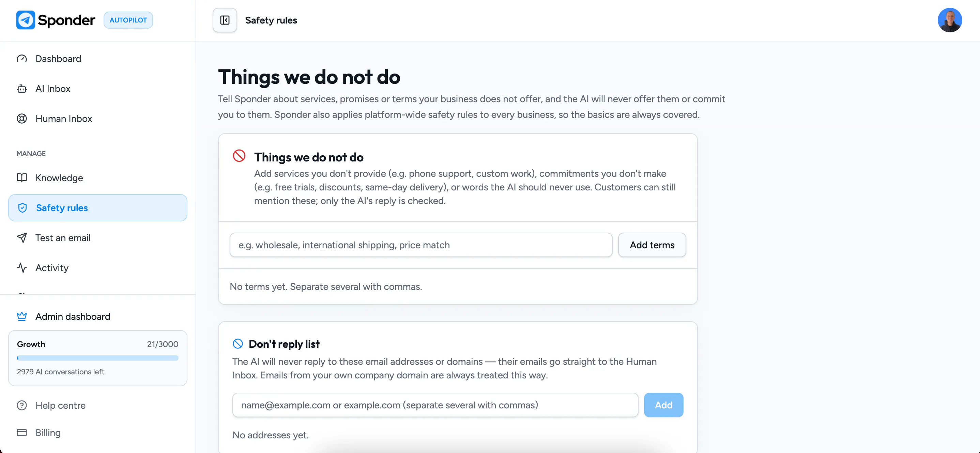Click the Add terms button
This screenshot has width=980, height=453.
point(652,245)
